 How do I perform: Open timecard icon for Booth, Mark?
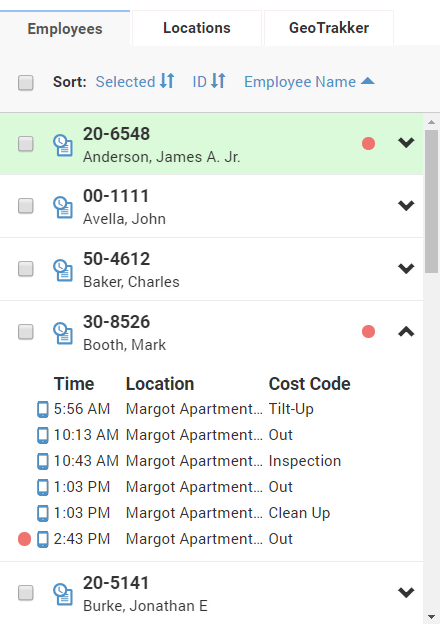click(63, 333)
